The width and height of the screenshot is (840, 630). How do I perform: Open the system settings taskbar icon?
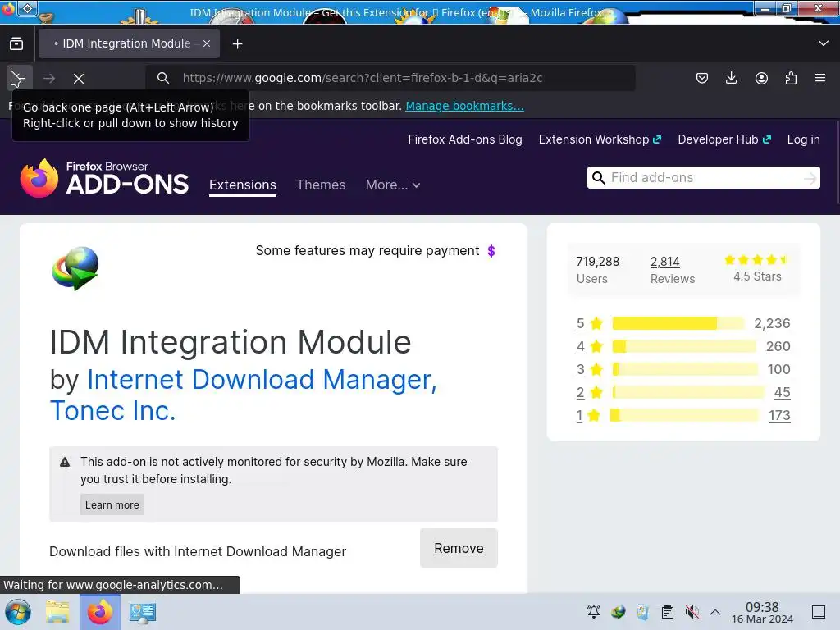click(x=143, y=612)
